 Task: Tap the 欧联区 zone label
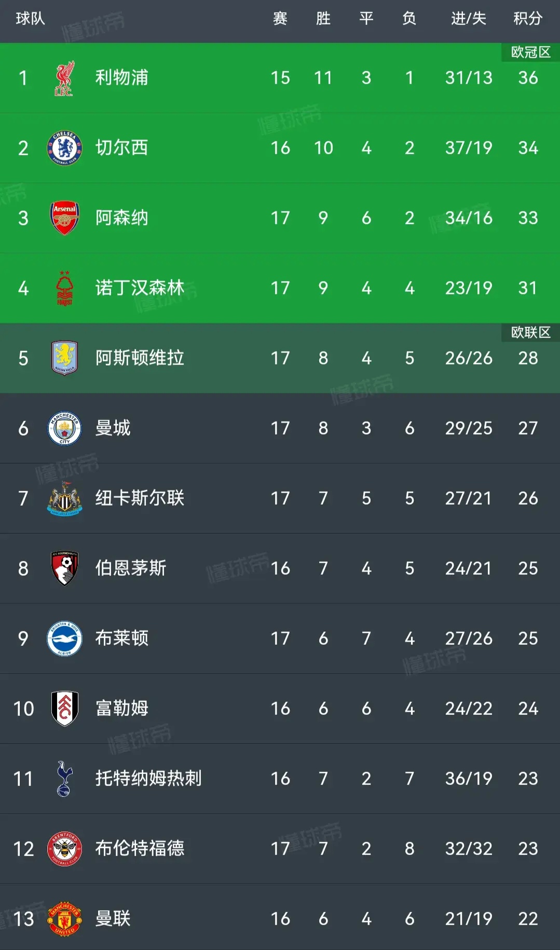coord(530,333)
